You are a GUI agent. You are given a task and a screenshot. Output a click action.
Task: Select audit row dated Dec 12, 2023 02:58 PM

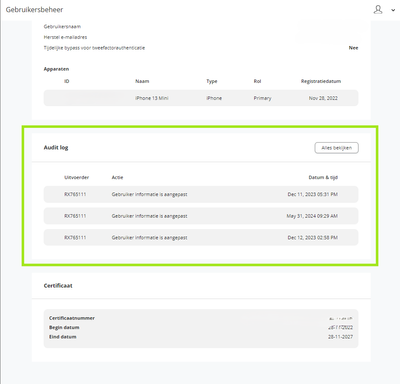[x=201, y=238]
